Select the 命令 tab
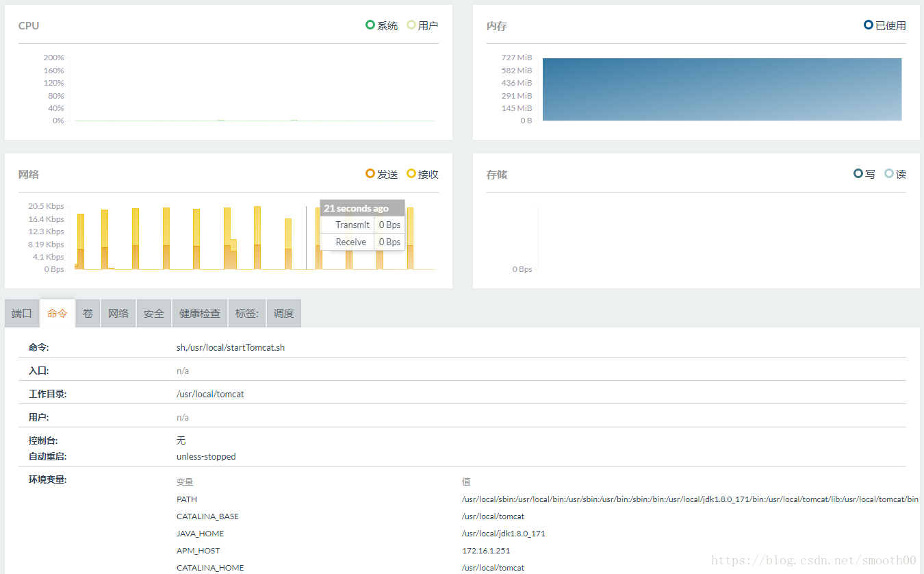This screenshot has width=924, height=574. pos(57,314)
